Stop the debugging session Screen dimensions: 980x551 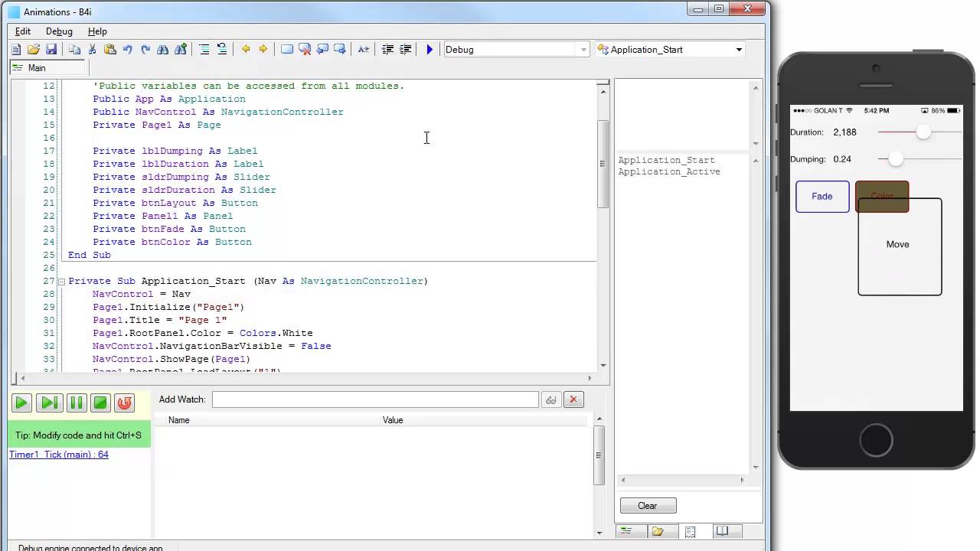[100, 402]
